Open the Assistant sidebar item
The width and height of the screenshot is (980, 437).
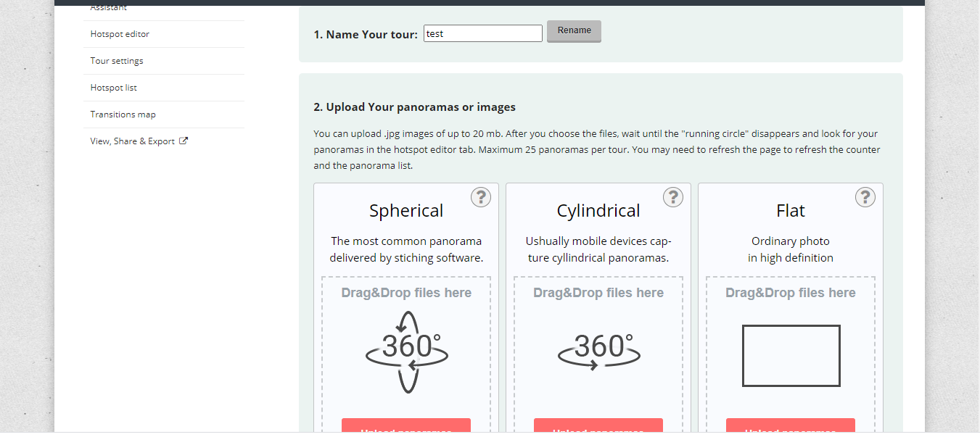coord(109,8)
